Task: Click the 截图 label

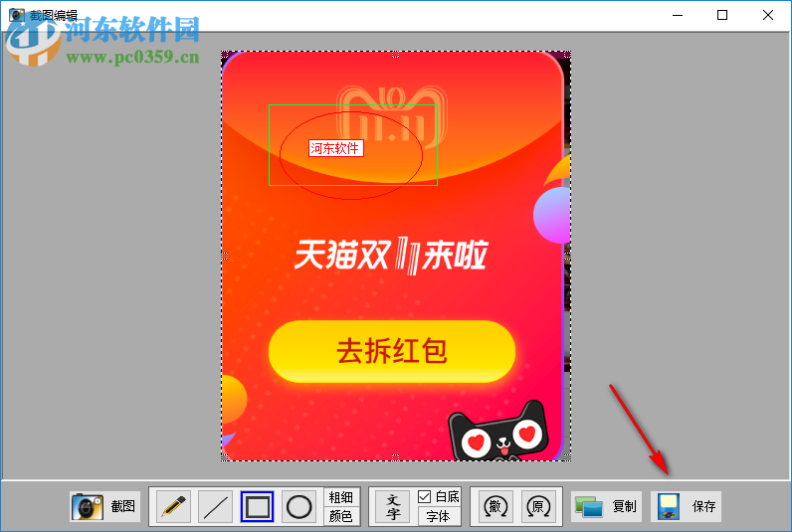Action: coord(122,506)
